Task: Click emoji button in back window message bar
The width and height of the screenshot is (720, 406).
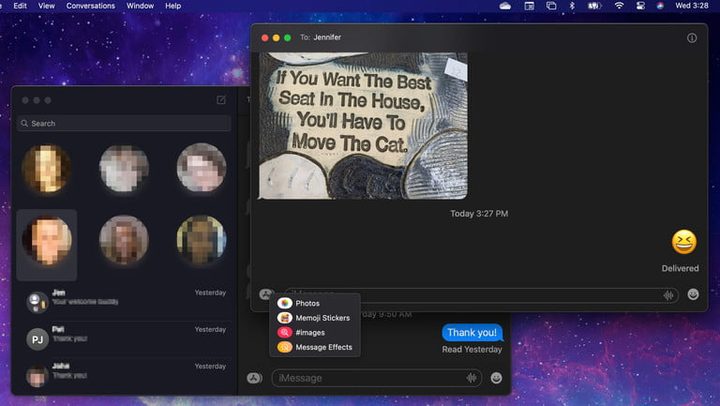Action: (497, 378)
